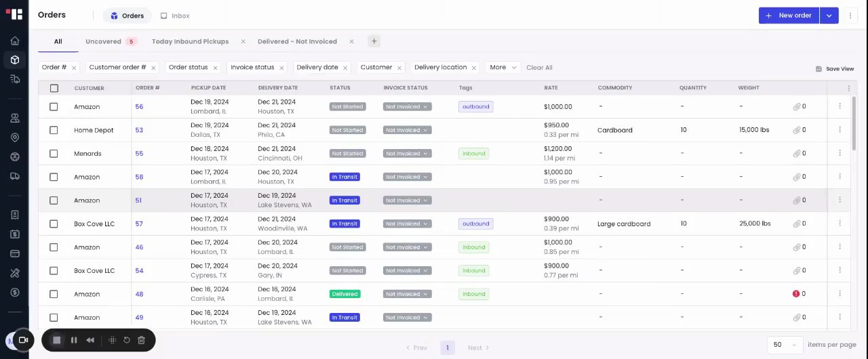Screen dimensions: 868x359
Task: Switch to the All tab
Action: (x=58, y=41)
